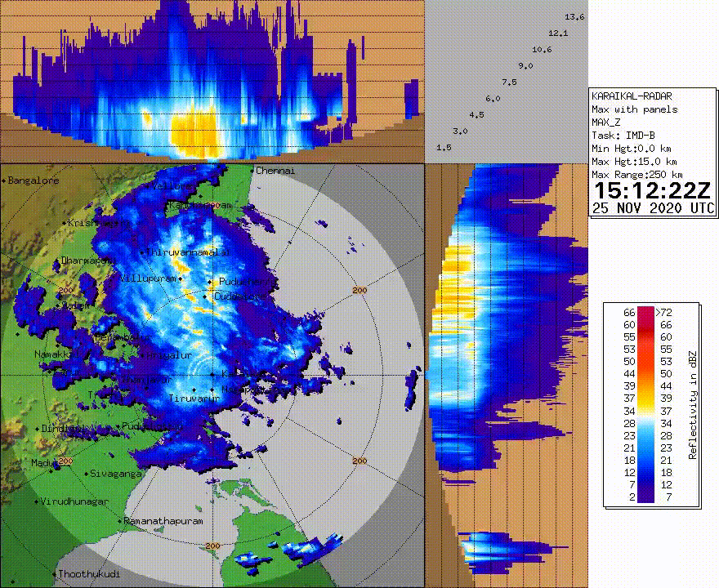Viewport: 719px width, 588px height.
Task: Click the 15:12:22Z timestamp
Action: click(652, 191)
